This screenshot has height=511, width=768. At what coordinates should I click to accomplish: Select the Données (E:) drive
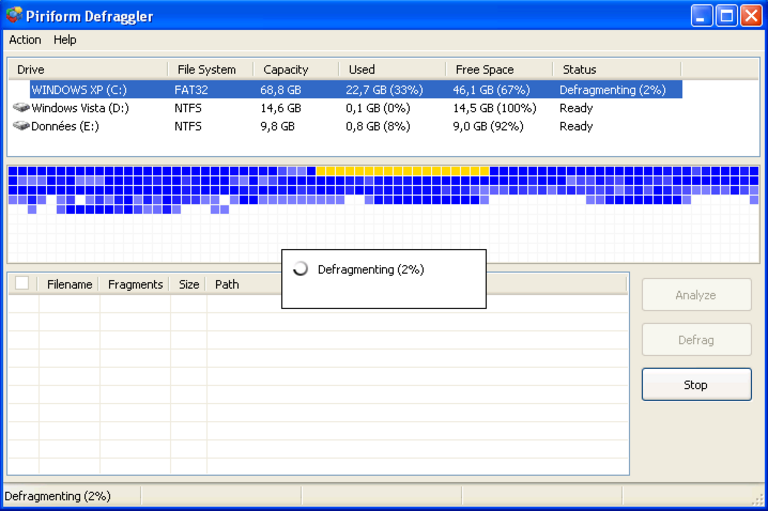coord(65,126)
